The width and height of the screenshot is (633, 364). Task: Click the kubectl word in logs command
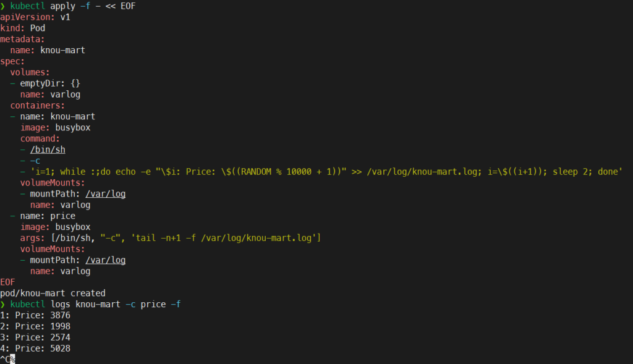pyautogui.click(x=27, y=304)
